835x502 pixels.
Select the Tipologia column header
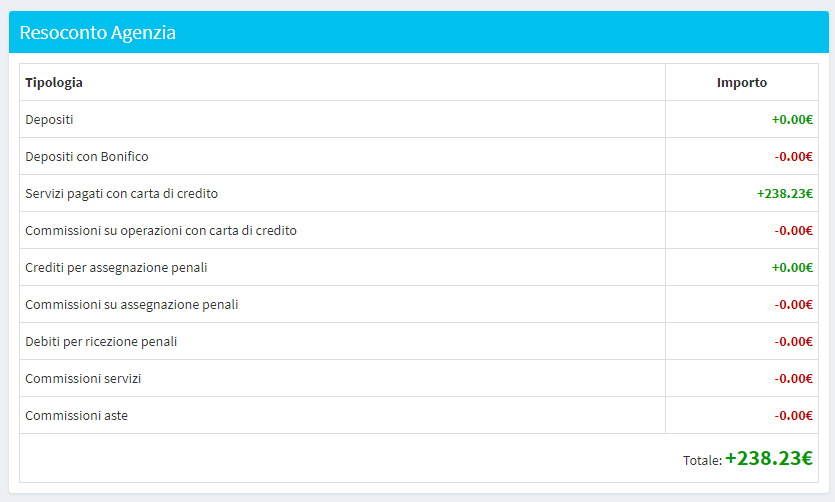54,83
